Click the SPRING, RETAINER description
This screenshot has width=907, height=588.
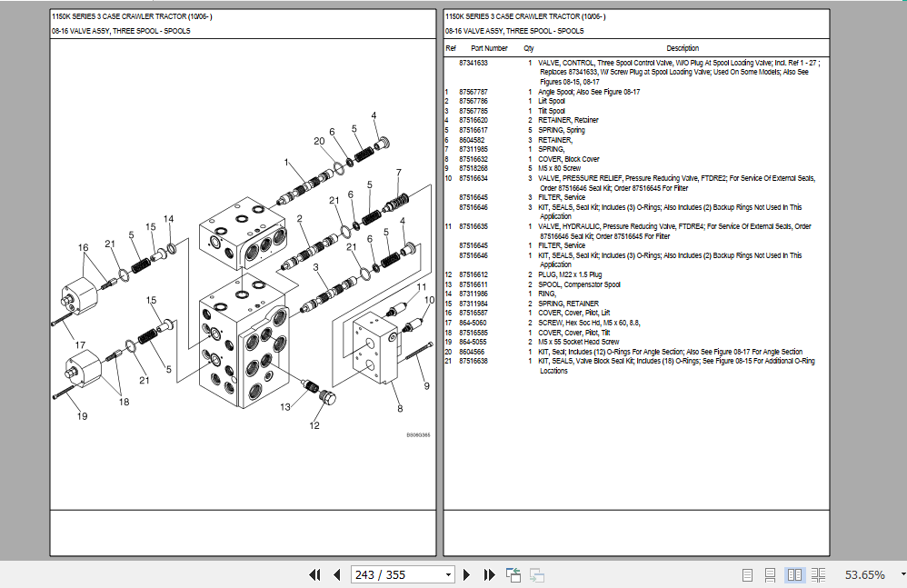click(569, 304)
